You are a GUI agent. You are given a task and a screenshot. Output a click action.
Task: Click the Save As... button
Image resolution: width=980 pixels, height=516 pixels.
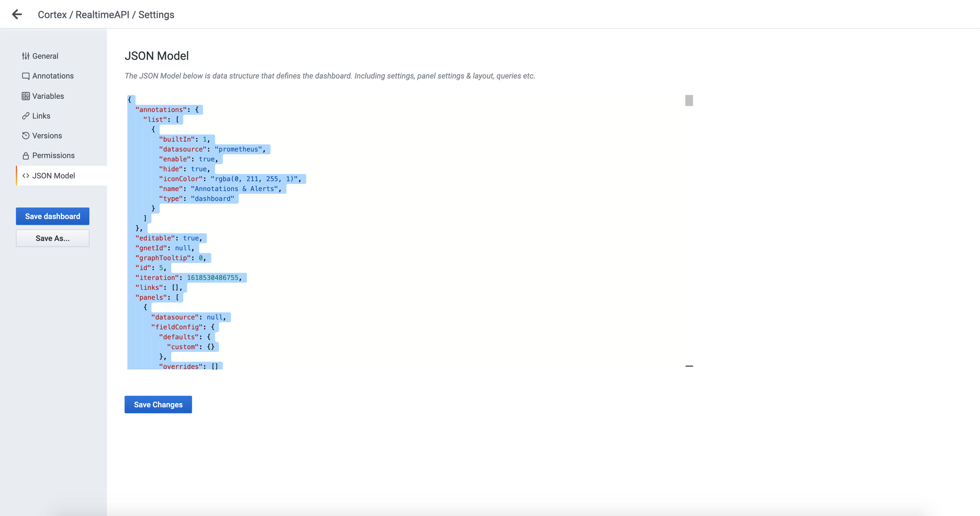tap(52, 238)
